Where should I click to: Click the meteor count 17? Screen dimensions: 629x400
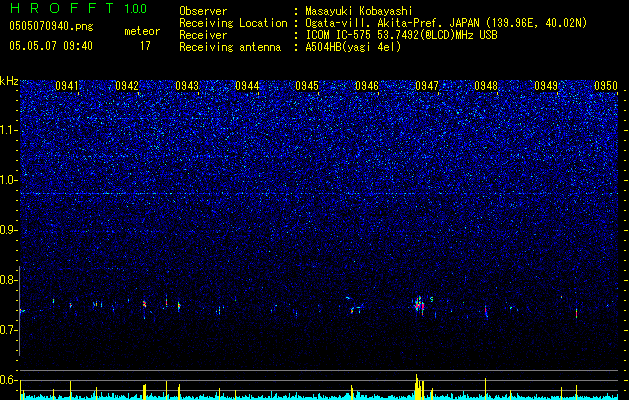(145, 46)
